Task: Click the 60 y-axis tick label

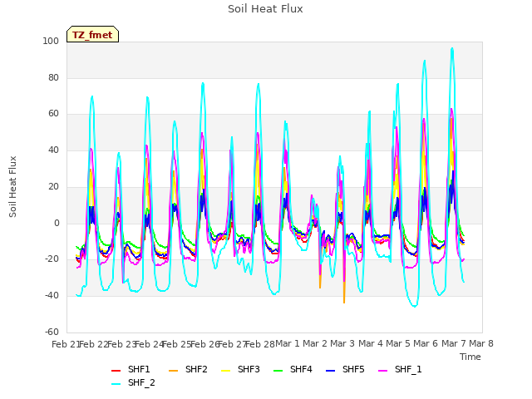Action: pos(53,114)
